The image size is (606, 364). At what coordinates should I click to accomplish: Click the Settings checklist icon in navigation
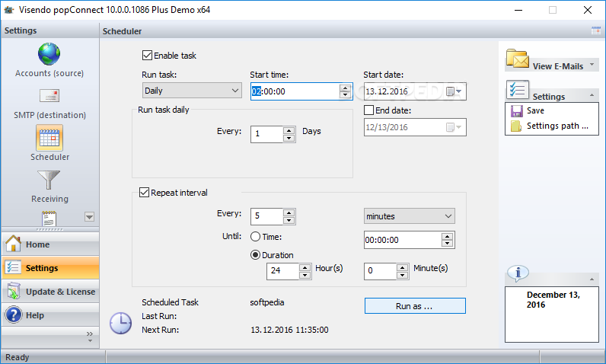(x=13, y=267)
